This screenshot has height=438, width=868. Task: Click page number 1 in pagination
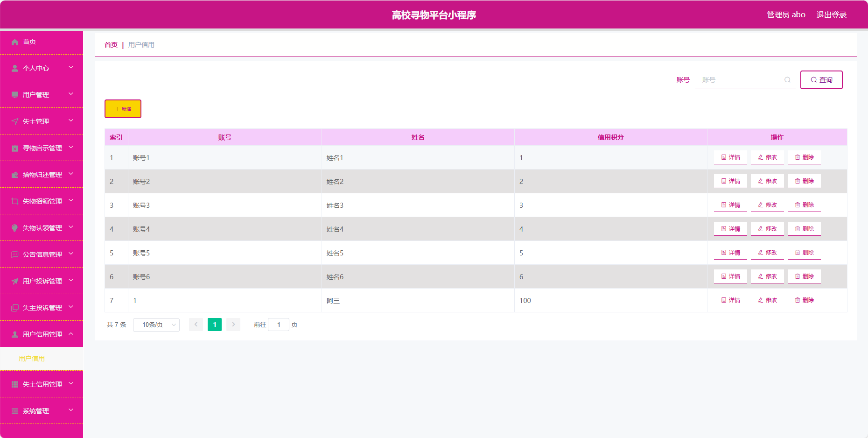pyautogui.click(x=215, y=325)
